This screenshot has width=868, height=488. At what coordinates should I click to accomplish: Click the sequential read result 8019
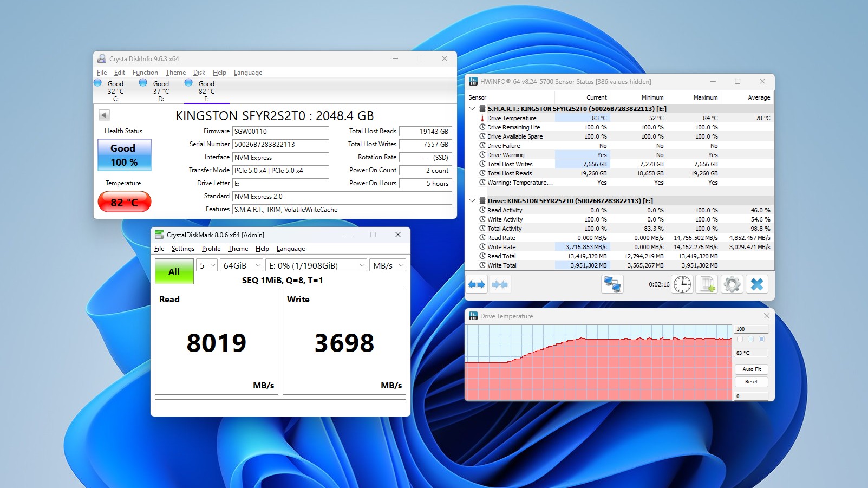click(x=217, y=343)
